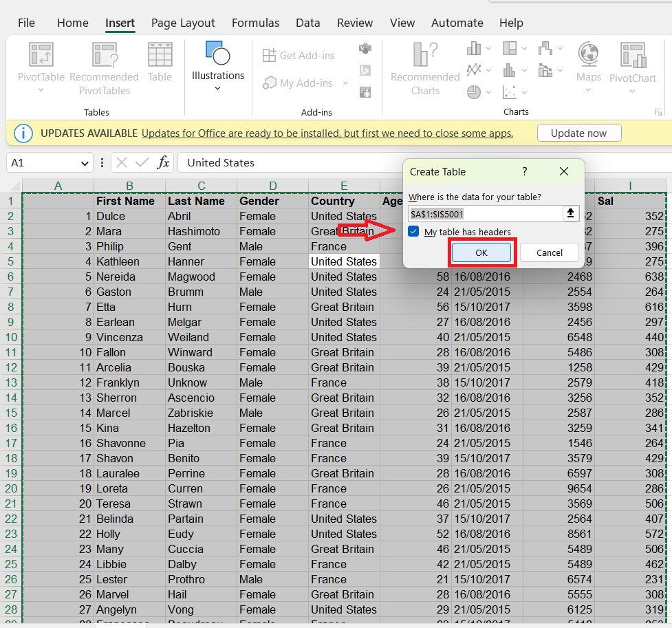Image resolution: width=672 pixels, height=628 pixels.
Task: Click the scatter or bubble chart icon
Action: coord(510,91)
